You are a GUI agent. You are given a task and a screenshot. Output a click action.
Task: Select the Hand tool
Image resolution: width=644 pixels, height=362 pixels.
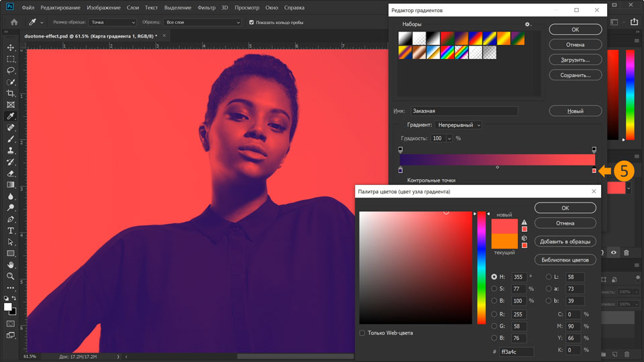tap(11, 265)
